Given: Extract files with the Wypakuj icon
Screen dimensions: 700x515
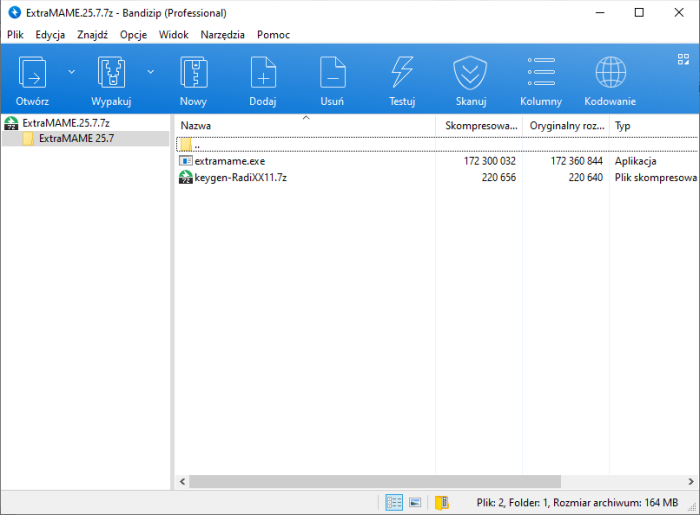Looking at the screenshot, I should coord(111,72).
